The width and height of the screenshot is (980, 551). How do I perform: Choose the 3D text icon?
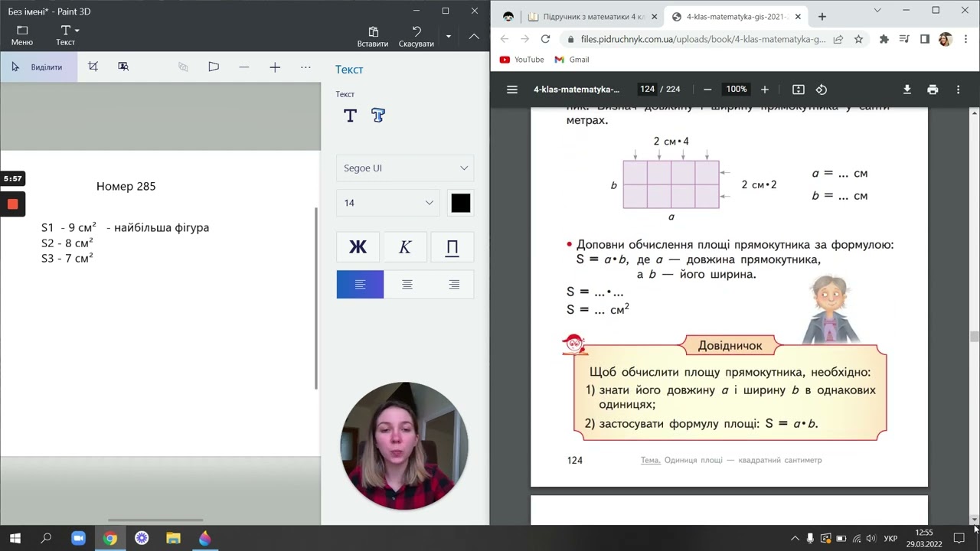click(378, 116)
